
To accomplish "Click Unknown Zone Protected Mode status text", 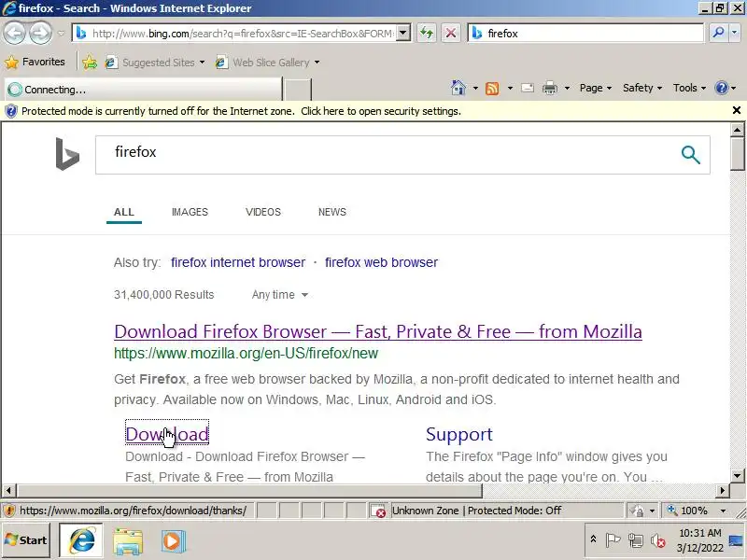I will 476,511.
